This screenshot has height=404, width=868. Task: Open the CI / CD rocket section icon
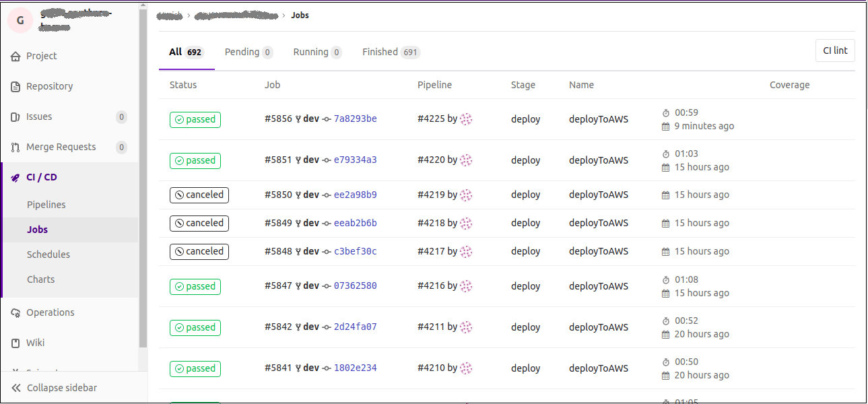[x=15, y=176]
